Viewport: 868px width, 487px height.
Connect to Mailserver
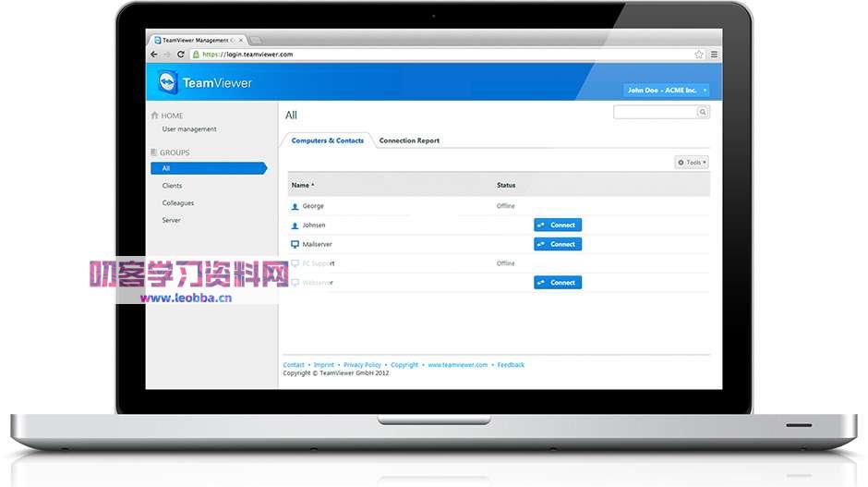[558, 244]
